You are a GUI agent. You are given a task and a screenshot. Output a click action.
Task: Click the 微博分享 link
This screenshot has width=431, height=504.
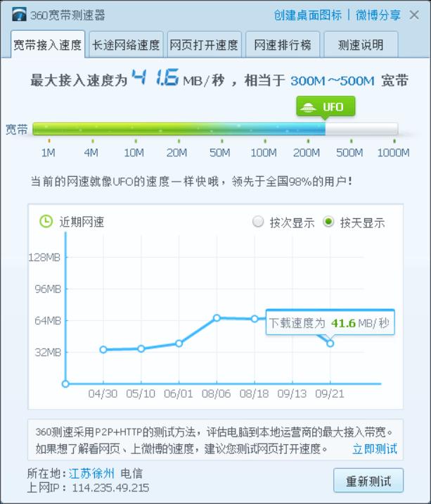click(378, 15)
